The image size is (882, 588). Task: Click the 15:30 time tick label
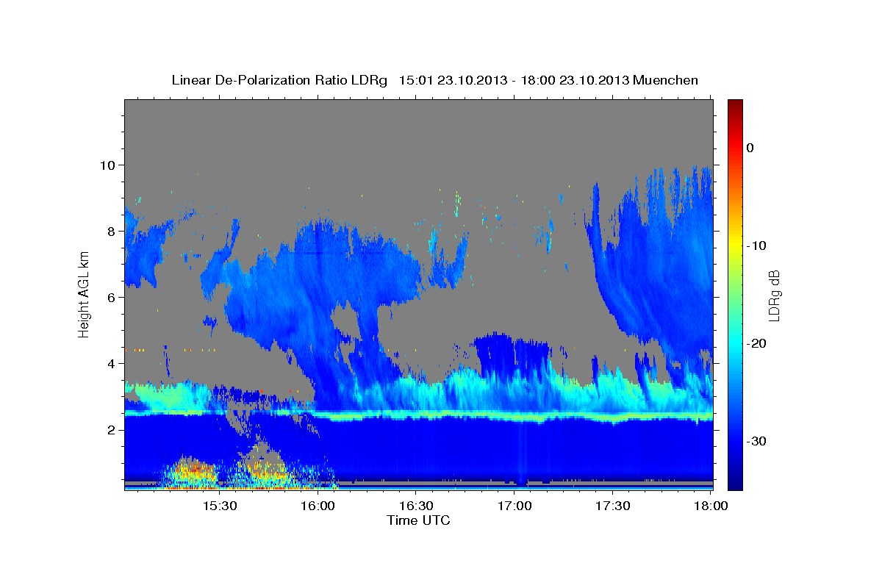coord(219,506)
